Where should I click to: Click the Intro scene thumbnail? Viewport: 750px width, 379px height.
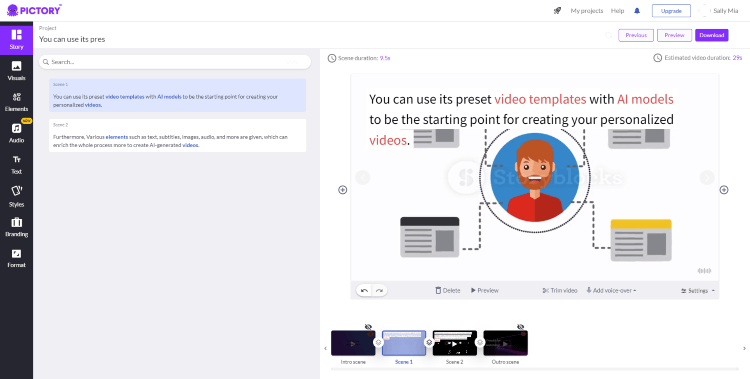(x=353, y=343)
